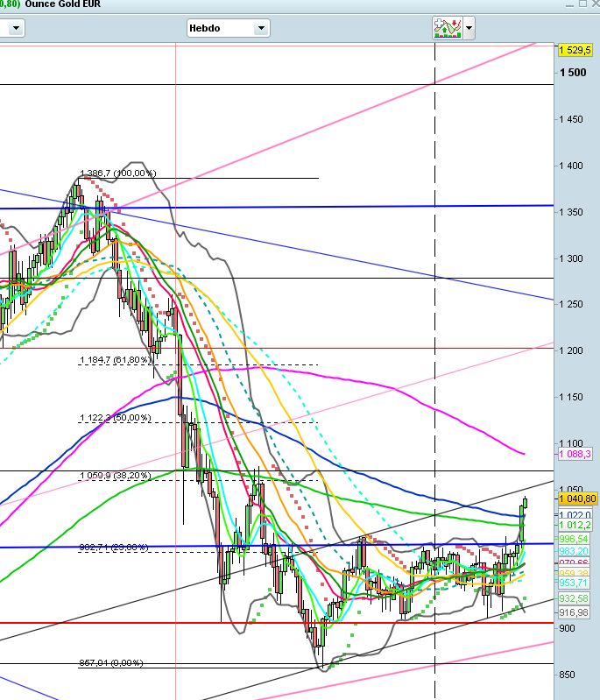Viewport: 600px width, 700px height.
Task: Select Fibonacci label ending 71 (23,60%)
Action: [x=114, y=547]
